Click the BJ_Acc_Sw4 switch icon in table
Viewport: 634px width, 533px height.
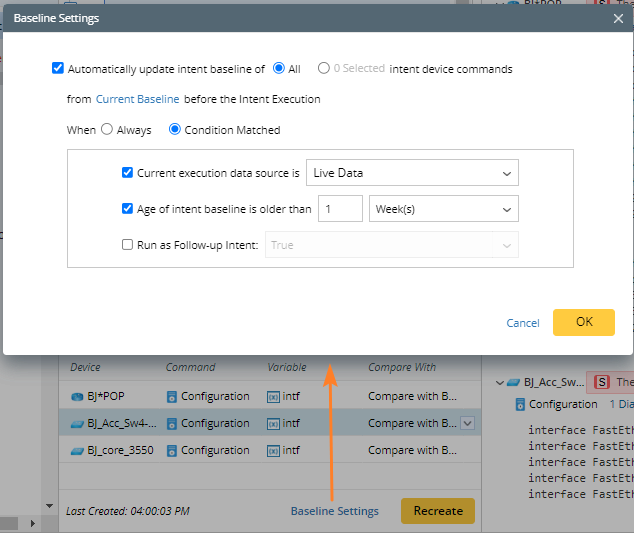77,424
